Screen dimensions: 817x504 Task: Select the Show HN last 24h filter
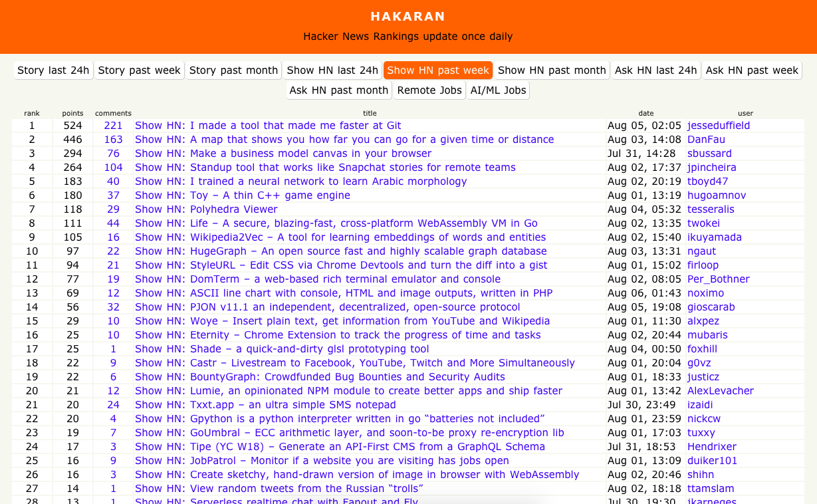[x=332, y=70]
